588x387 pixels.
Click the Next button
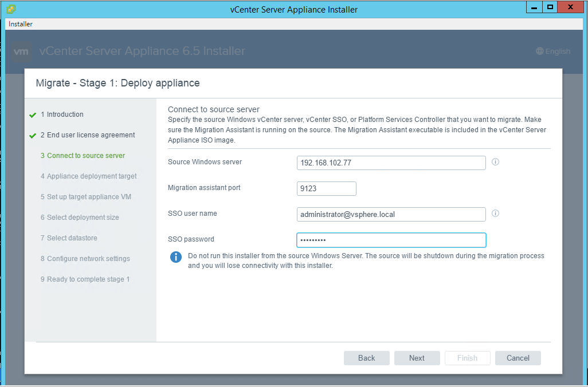[417, 358]
